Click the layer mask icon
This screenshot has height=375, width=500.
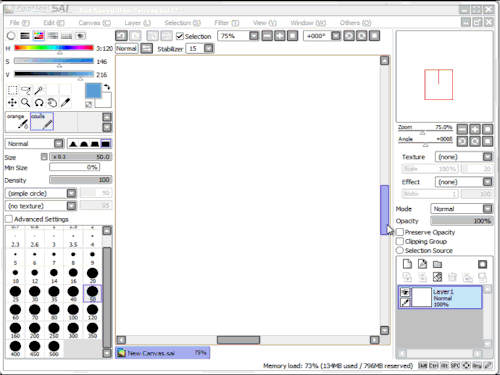482,264
